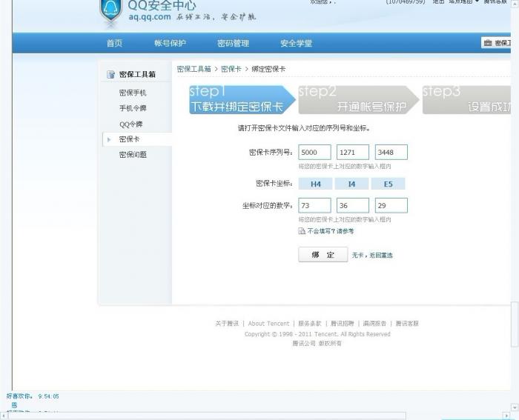This screenshot has width=519, height=420.
Task: Select 密保问题 in the sidebar
Action: [x=133, y=154]
